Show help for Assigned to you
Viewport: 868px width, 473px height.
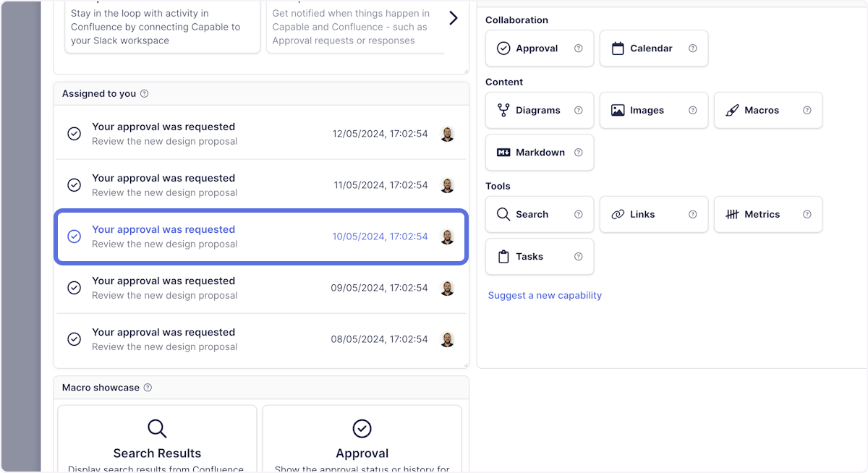point(144,94)
